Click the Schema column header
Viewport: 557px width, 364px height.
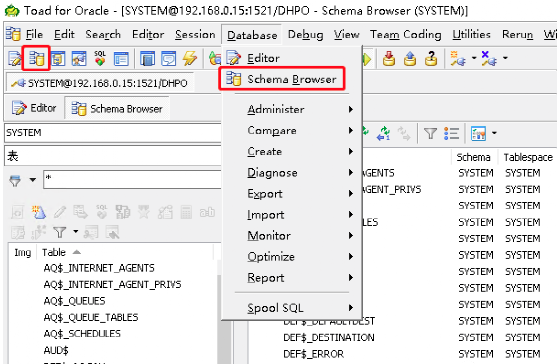pyautogui.click(x=473, y=157)
